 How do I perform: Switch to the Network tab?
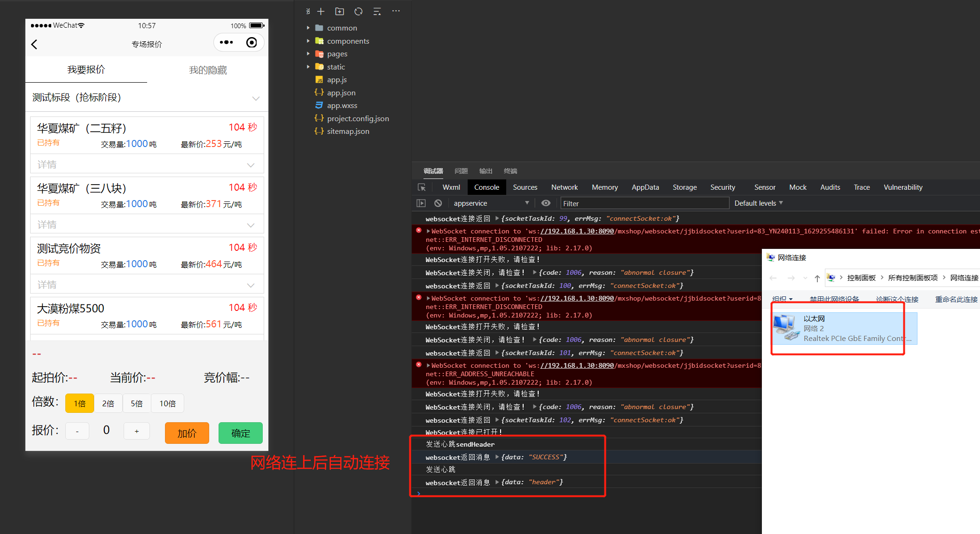564,187
